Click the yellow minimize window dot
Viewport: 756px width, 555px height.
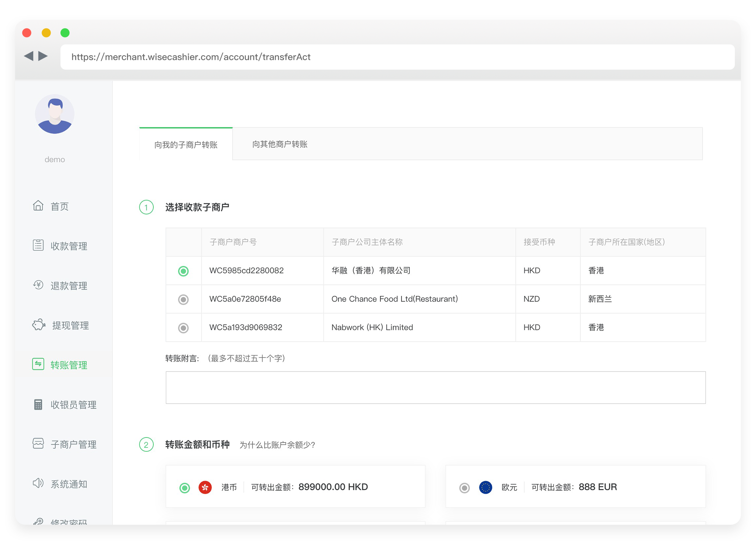46,33
